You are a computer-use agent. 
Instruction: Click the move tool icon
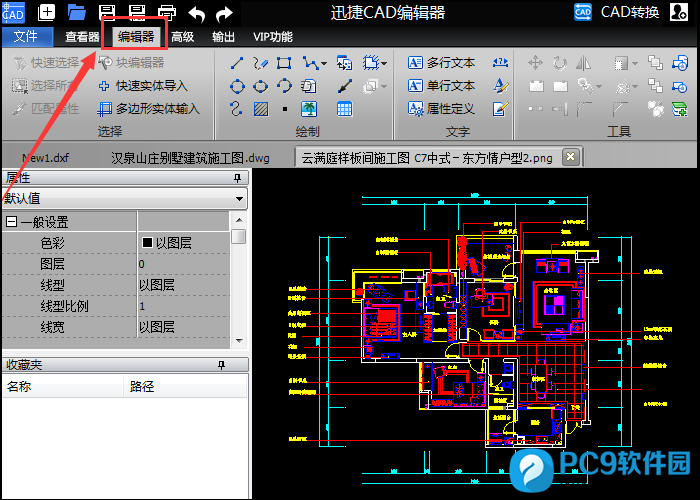pos(535,63)
